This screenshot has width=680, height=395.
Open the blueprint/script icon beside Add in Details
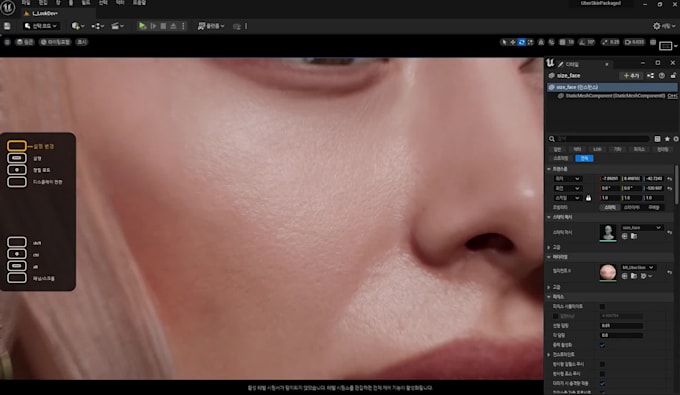[x=650, y=75]
